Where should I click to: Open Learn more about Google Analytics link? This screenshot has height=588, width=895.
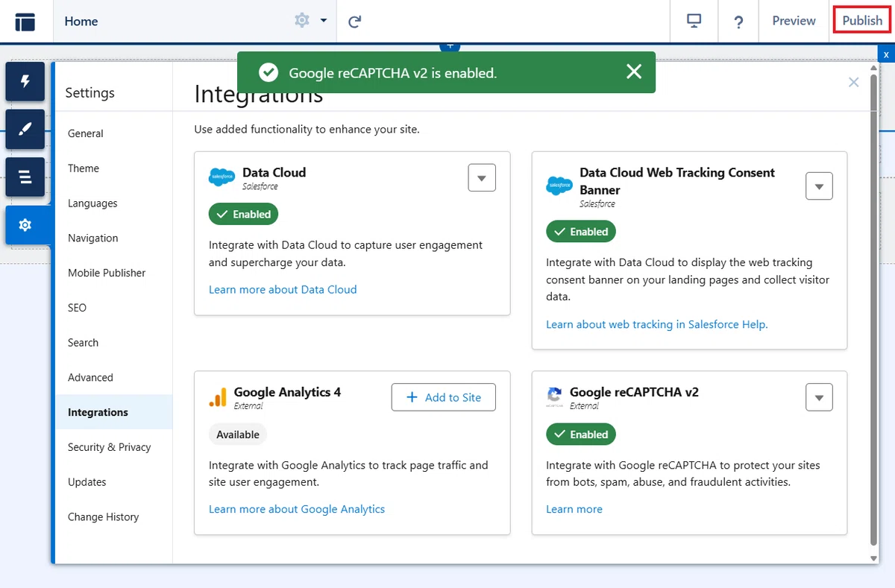(x=297, y=509)
